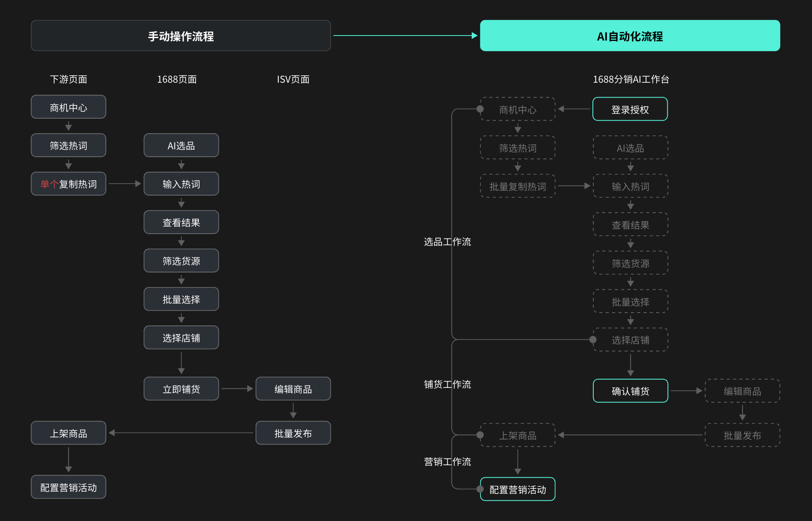This screenshot has width=812, height=521.
Task: Select the 下游页面 column label
Action: tap(69, 79)
